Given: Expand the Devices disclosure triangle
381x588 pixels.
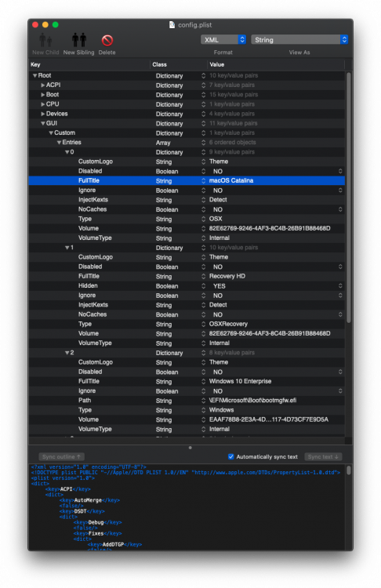Looking at the screenshot, I should [x=43, y=114].
